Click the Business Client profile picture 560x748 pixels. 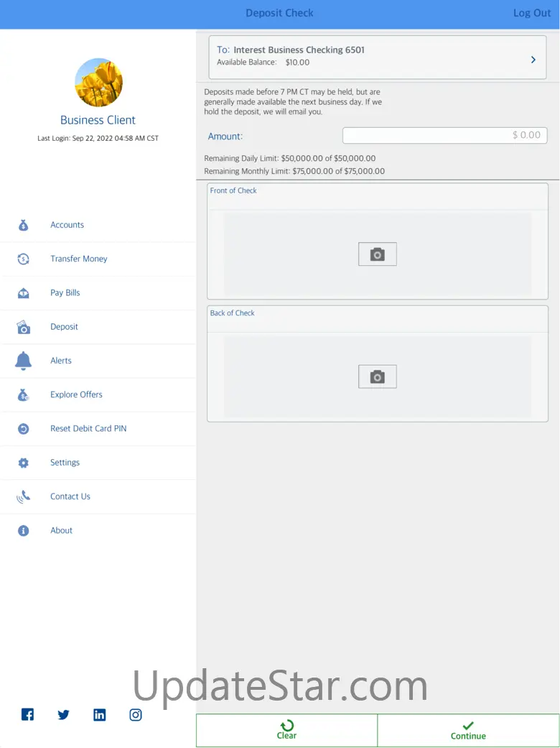coord(98,83)
